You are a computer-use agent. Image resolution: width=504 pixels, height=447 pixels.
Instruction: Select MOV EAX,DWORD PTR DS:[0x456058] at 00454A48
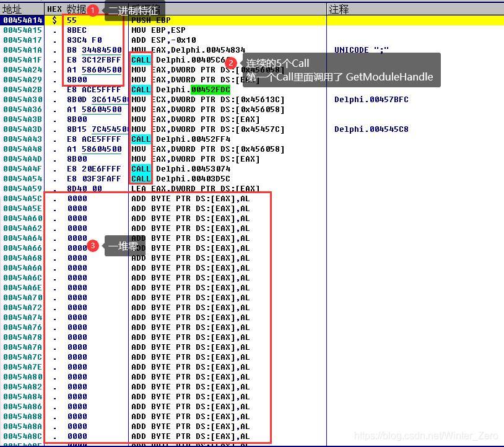(x=208, y=149)
